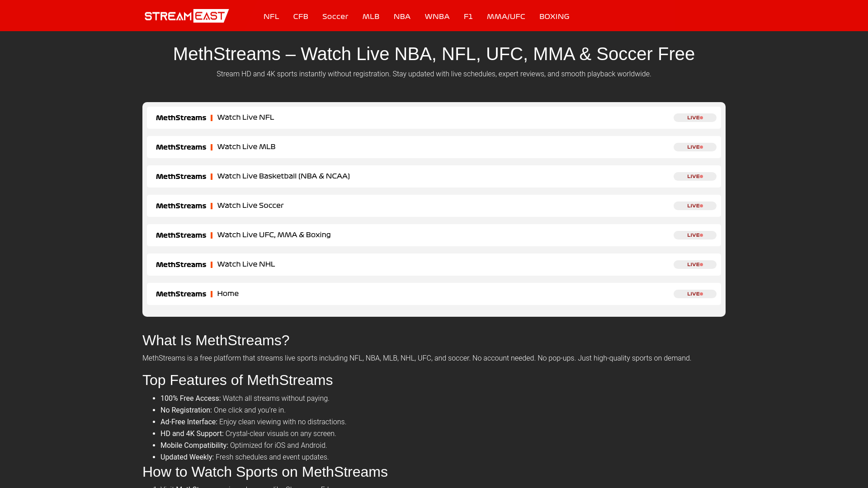
Task: Click the LIVE badge on MLB row
Action: pyautogui.click(x=695, y=147)
